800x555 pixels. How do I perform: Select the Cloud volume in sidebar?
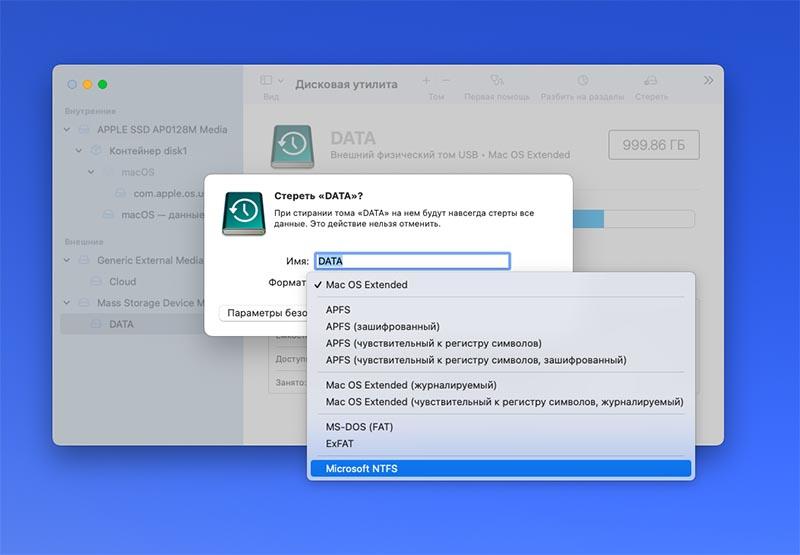pos(122,282)
